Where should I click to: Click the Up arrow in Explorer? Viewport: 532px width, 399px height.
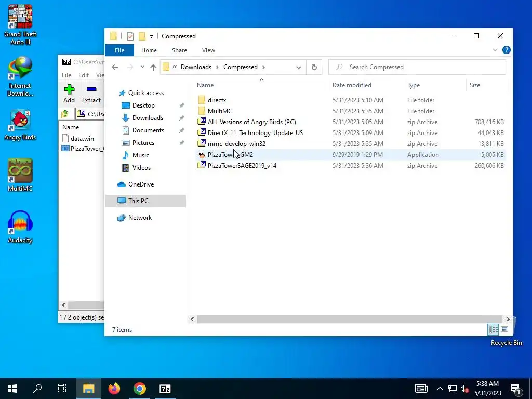(x=153, y=67)
